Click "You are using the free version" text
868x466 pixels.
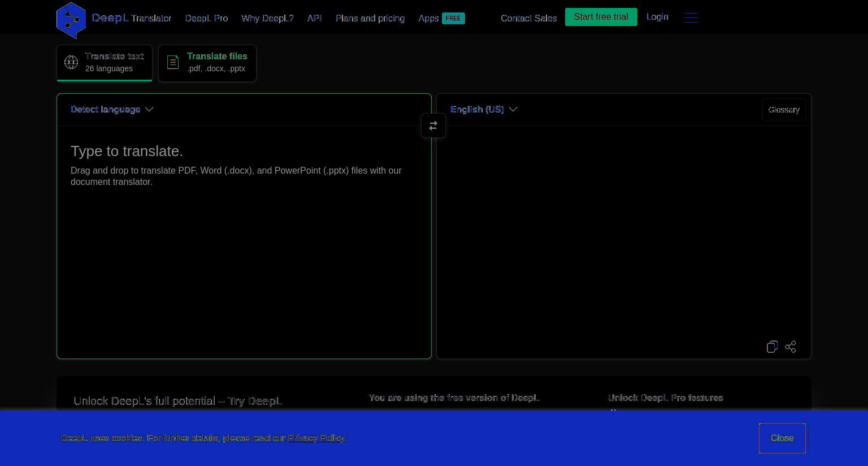454,398
